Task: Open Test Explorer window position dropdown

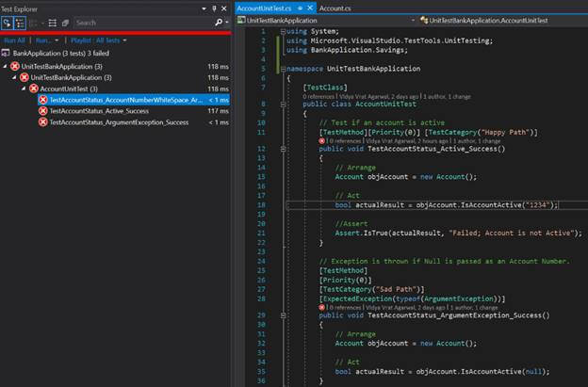Action: [204, 8]
